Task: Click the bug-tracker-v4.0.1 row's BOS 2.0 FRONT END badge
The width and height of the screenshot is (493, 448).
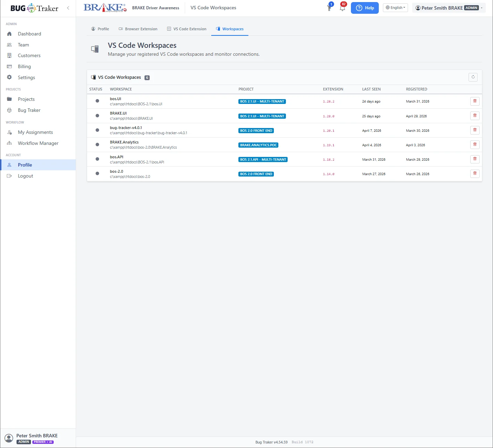Action: [256, 131]
